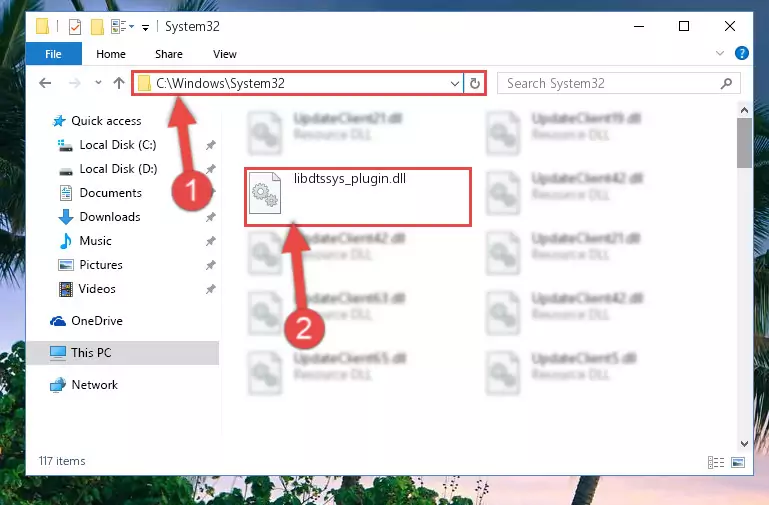Expand the ribbon with the chevron
This screenshot has height=505, width=769.
click(719, 53)
